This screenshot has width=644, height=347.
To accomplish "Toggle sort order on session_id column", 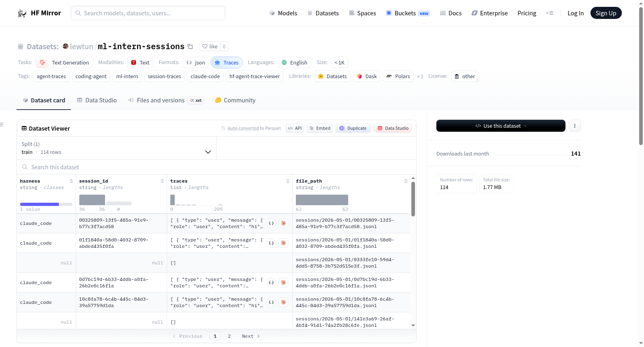I will pyautogui.click(x=162, y=181).
